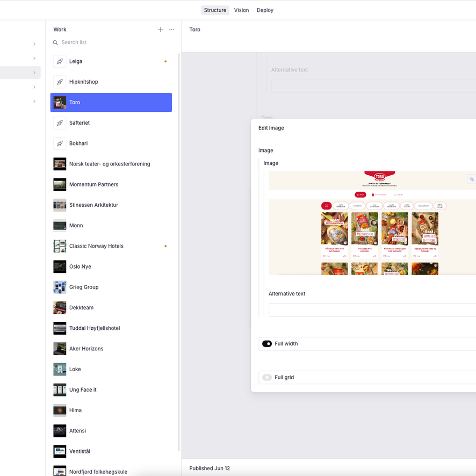Add a new Work item with plus icon
Screen dimensions: 476x476
[160, 30]
